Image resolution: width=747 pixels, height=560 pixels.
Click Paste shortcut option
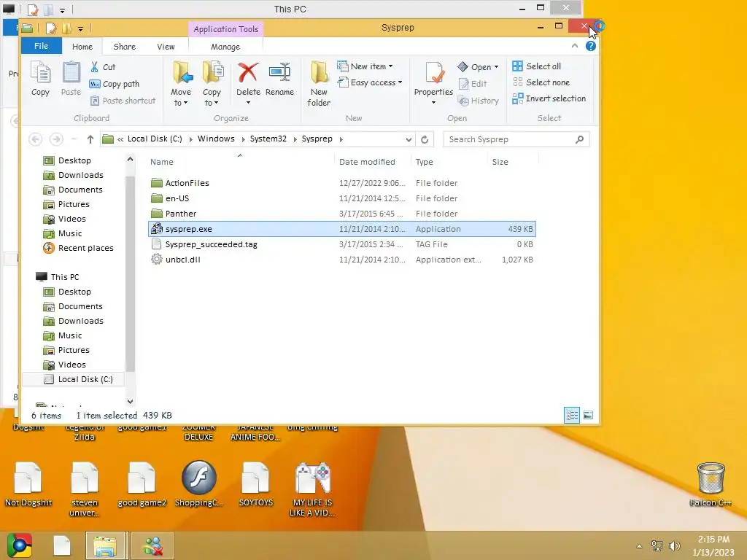(x=123, y=101)
